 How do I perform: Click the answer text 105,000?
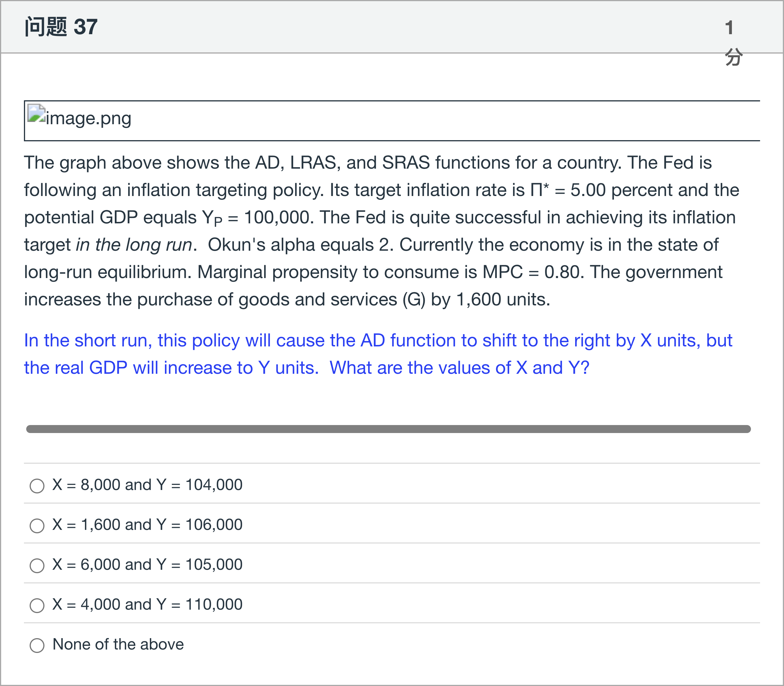(214, 565)
